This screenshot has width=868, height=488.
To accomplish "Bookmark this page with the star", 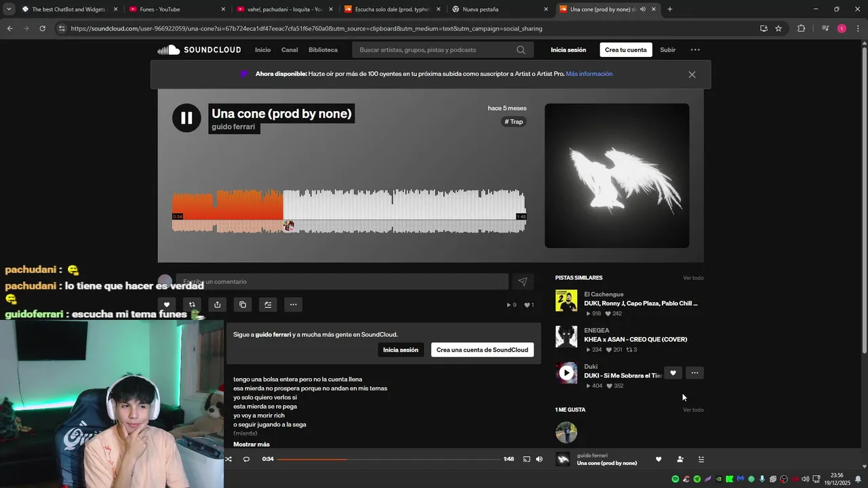I will tap(778, 28).
